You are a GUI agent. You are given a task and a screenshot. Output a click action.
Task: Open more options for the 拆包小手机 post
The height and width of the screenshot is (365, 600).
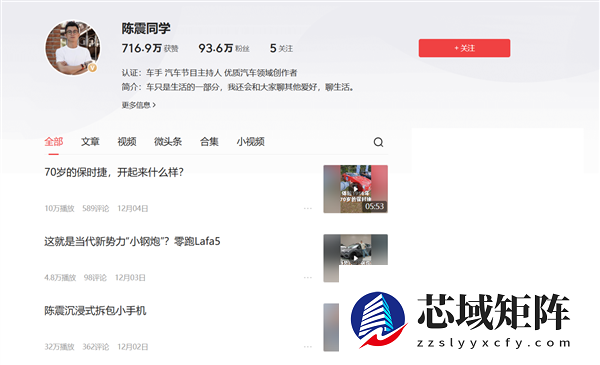pyautogui.click(x=308, y=347)
